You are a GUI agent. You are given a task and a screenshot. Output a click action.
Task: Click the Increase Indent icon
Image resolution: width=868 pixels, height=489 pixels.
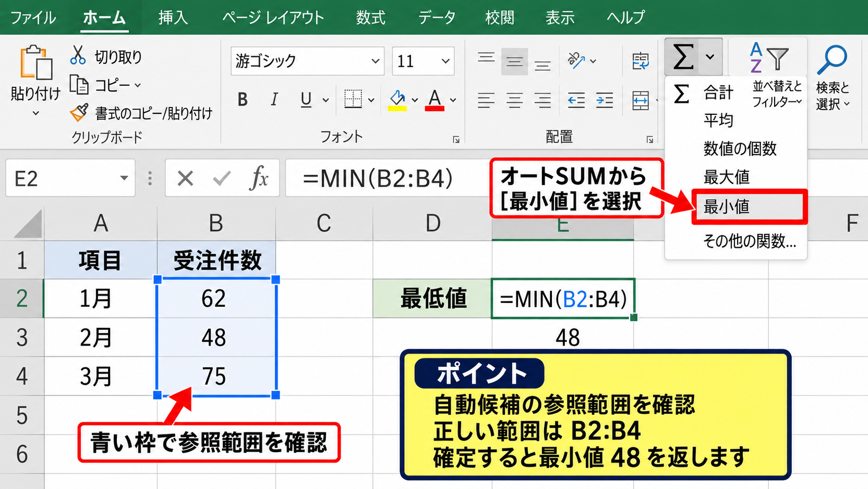pyautogui.click(x=604, y=100)
